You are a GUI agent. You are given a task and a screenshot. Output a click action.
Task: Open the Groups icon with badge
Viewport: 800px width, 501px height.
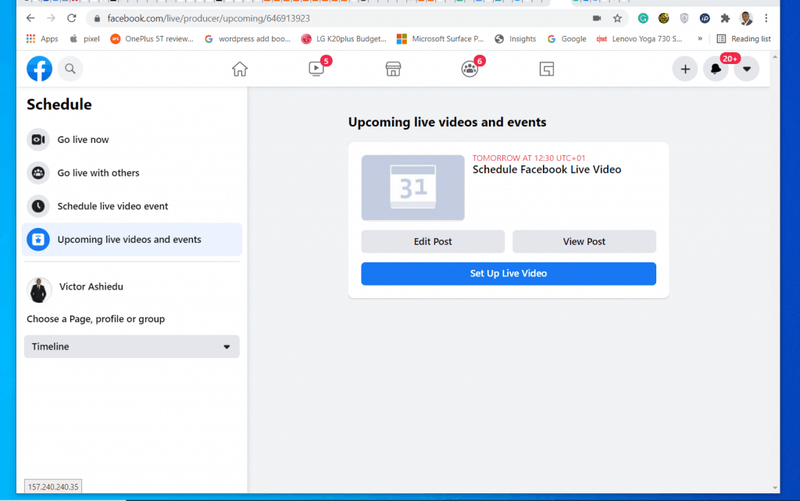point(470,68)
